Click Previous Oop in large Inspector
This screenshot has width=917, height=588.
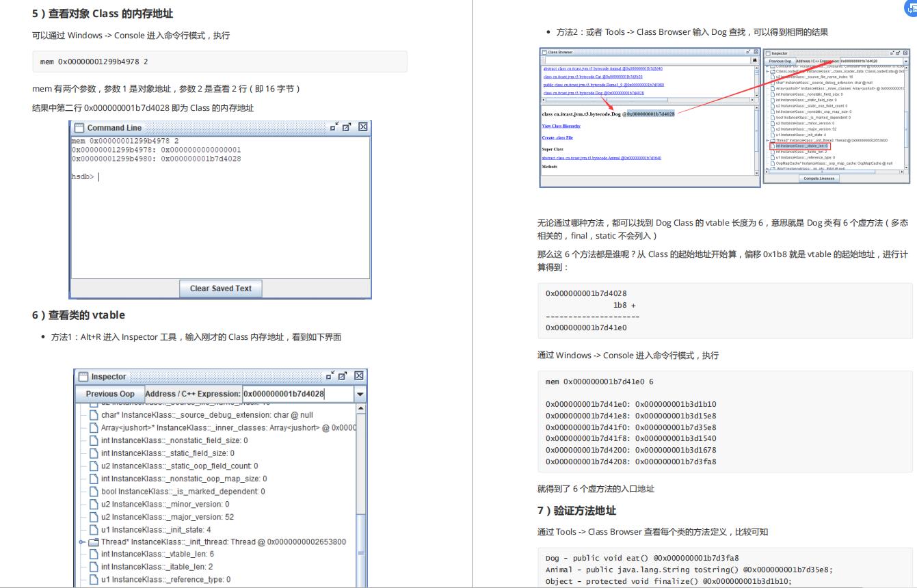click(x=109, y=395)
